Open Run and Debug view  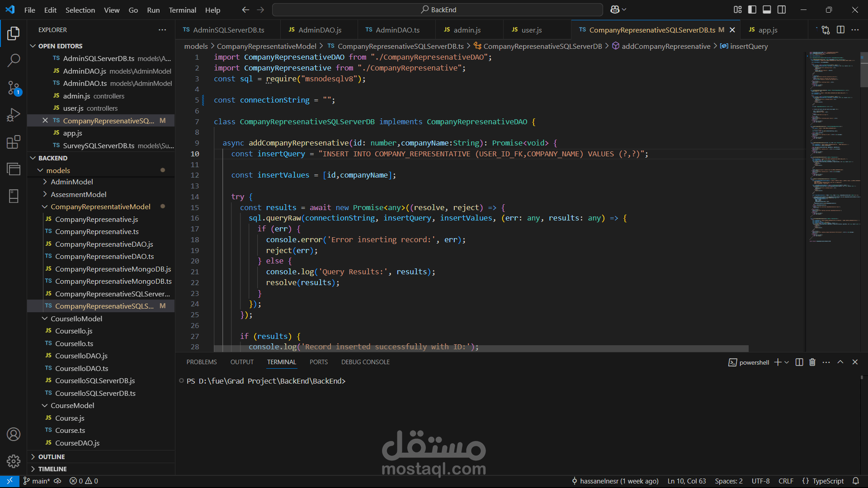(14, 115)
